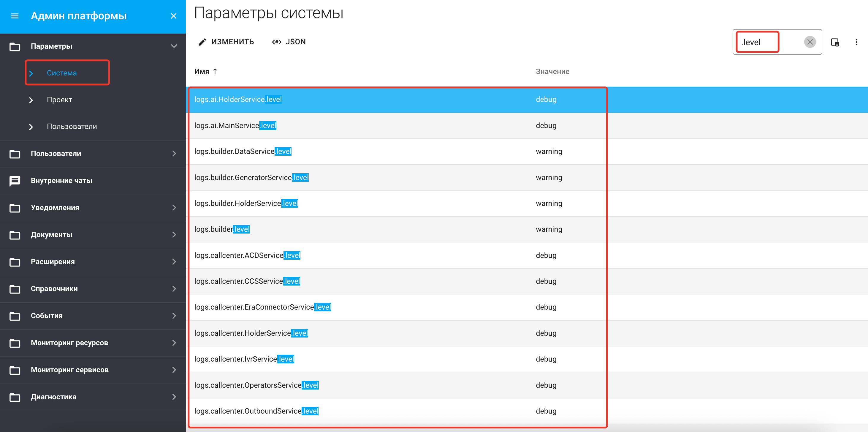Click the hamburger menu icon
Screen dimensions: 868x432
pyautogui.click(x=15, y=16)
